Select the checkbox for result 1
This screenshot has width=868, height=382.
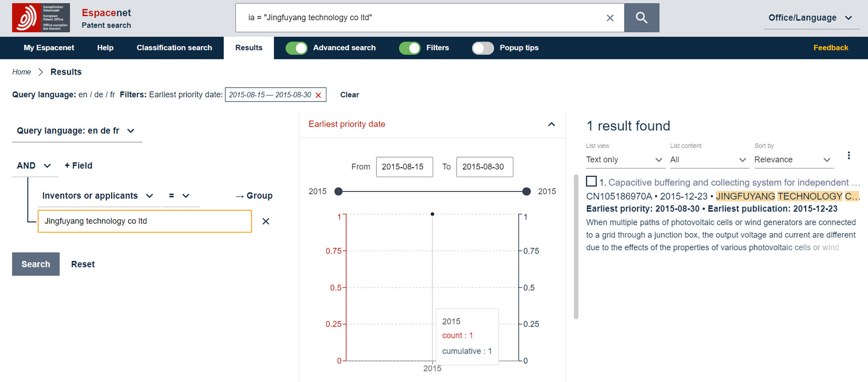click(591, 181)
